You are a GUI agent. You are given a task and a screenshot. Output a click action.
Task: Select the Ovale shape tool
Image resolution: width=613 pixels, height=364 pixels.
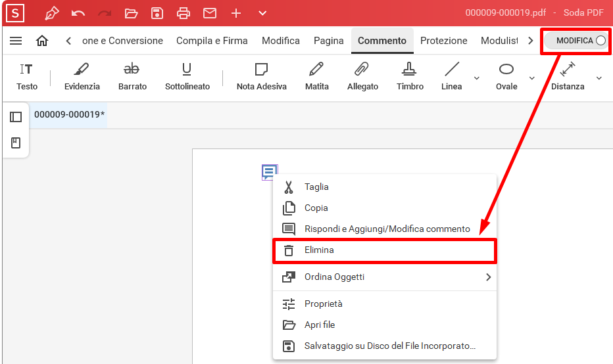pyautogui.click(x=506, y=77)
